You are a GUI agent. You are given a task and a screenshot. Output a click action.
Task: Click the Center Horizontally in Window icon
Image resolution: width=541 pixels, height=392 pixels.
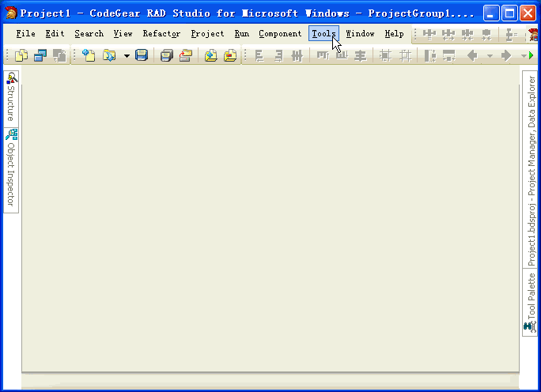click(x=385, y=55)
